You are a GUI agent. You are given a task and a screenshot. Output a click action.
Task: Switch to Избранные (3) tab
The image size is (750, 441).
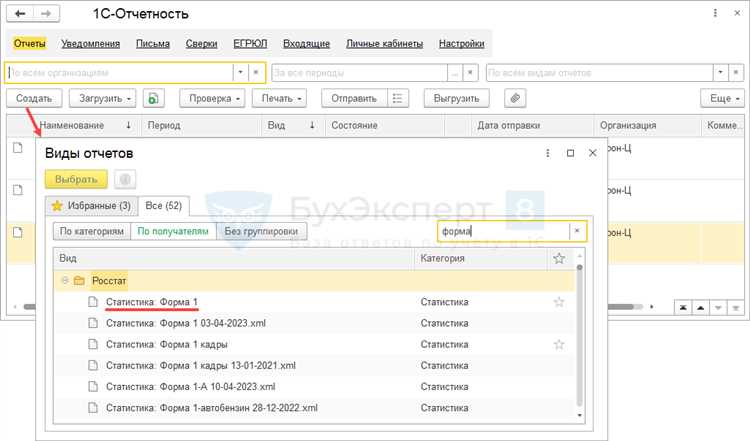click(x=91, y=206)
